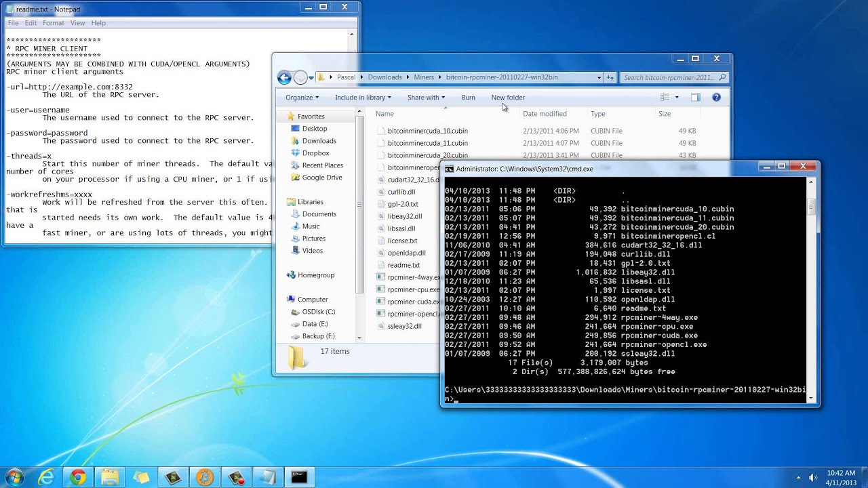The height and width of the screenshot is (488, 868).
Task: Click the cmd window vertical scrollbar
Action: pyautogui.click(x=811, y=290)
